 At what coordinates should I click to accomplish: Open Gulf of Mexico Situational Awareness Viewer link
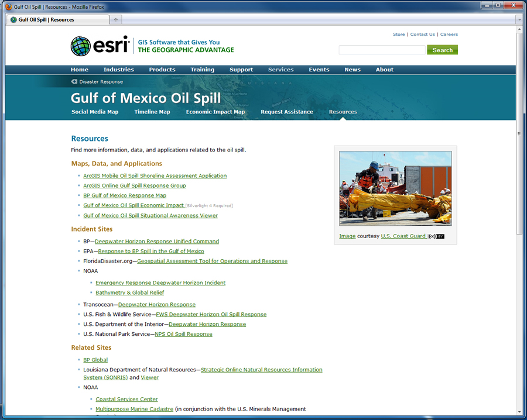[150, 215]
